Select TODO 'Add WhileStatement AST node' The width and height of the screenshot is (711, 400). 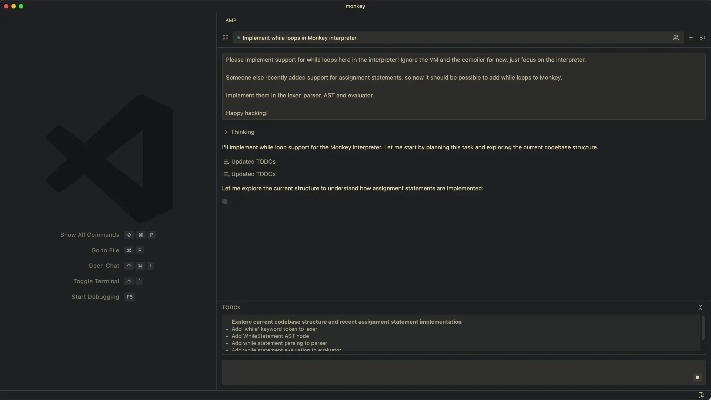click(270, 336)
